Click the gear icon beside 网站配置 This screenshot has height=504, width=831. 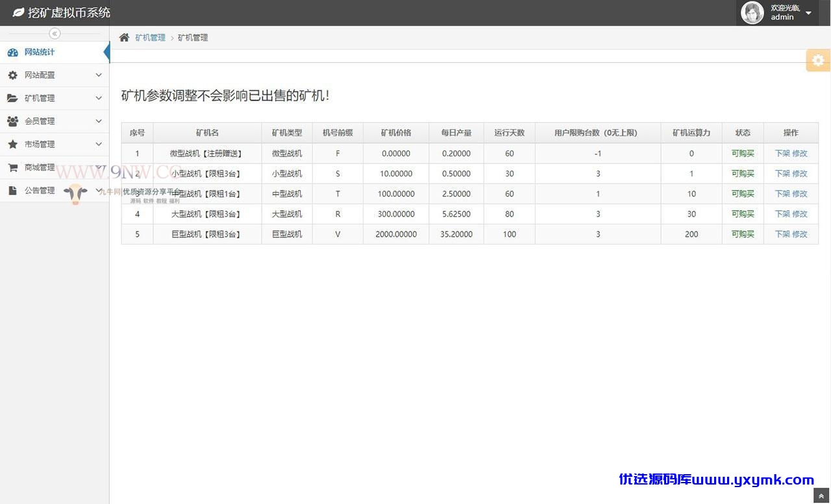pos(12,75)
